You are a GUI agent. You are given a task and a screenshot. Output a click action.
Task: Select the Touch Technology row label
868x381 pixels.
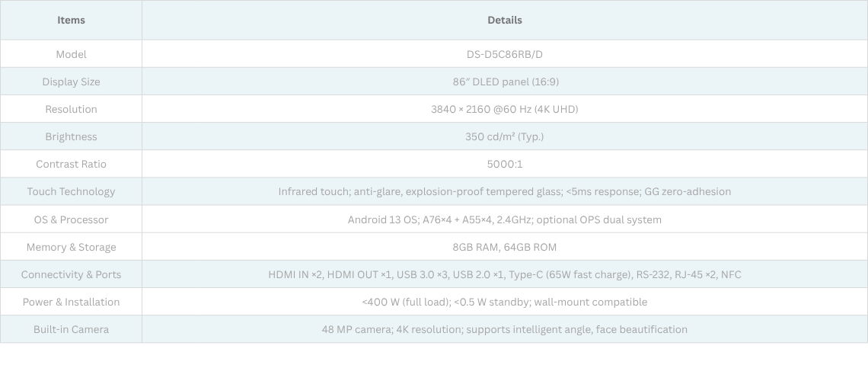71,191
